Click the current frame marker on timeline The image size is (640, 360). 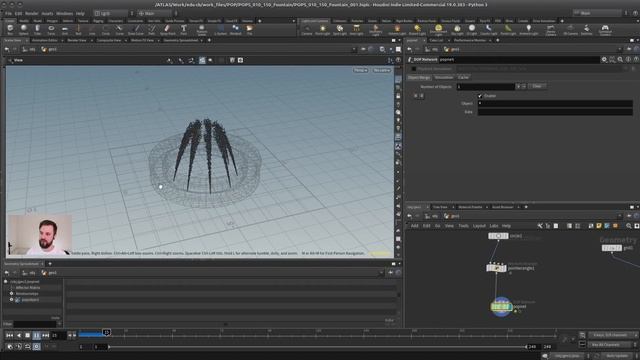[106, 333]
